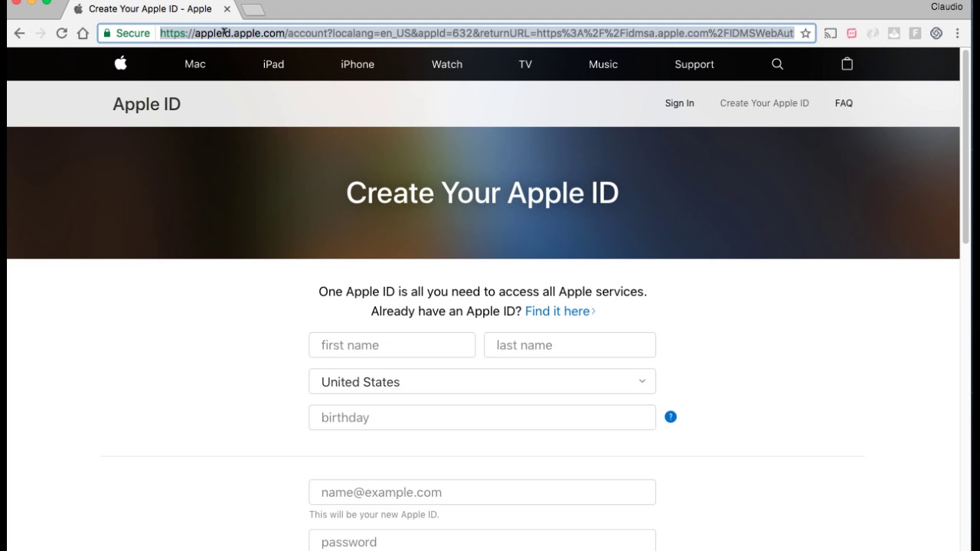980x551 pixels.
Task: Open the FAQ link
Action: pyautogui.click(x=844, y=103)
